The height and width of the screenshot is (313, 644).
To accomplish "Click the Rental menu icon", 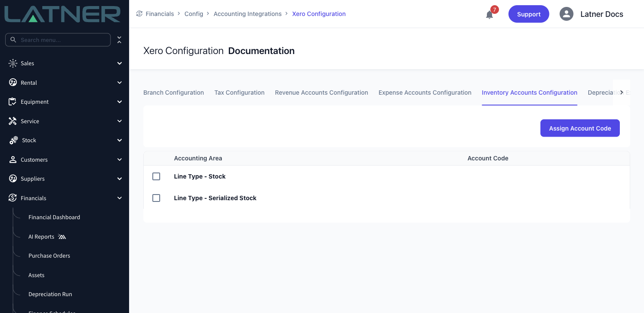I will tap(13, 83).
